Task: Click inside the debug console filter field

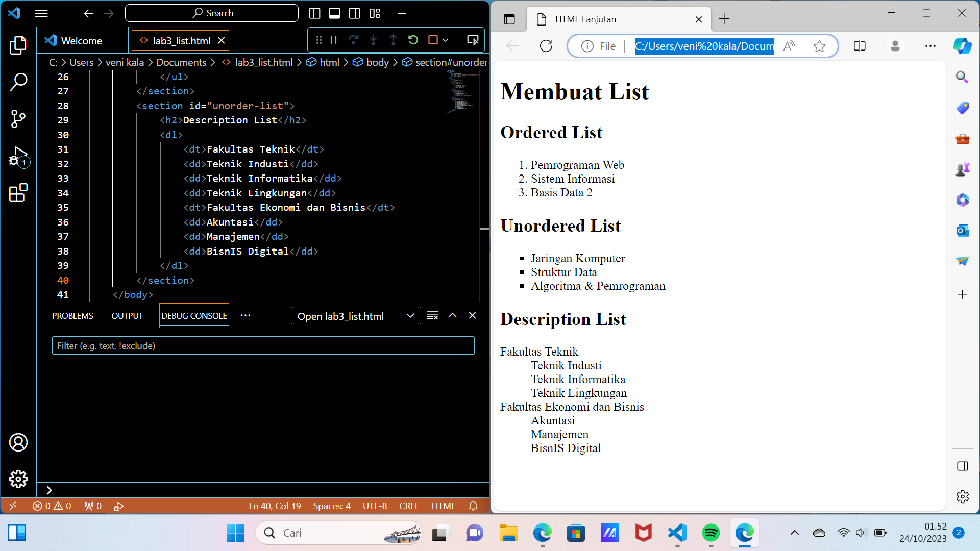Action: tap(262, 345)
